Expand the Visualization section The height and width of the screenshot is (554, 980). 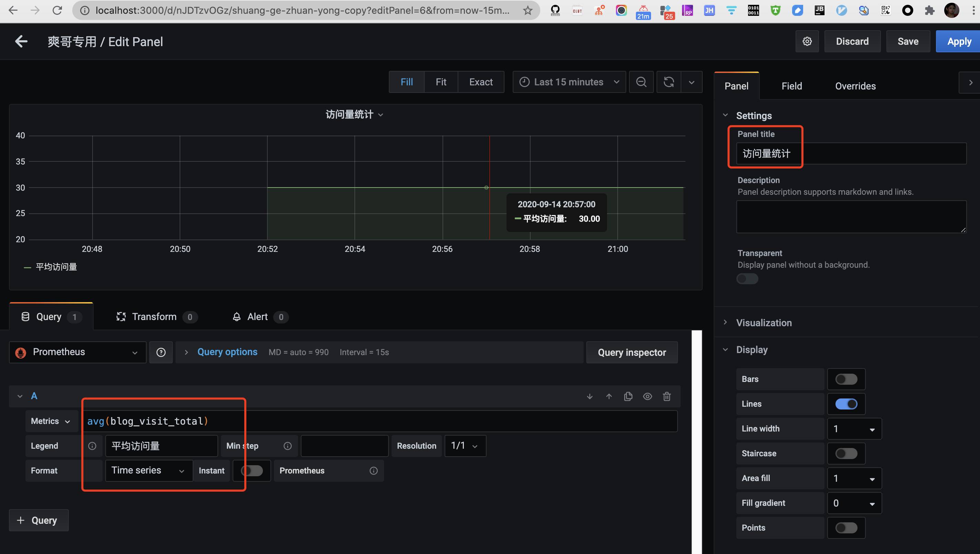point(764,323)
